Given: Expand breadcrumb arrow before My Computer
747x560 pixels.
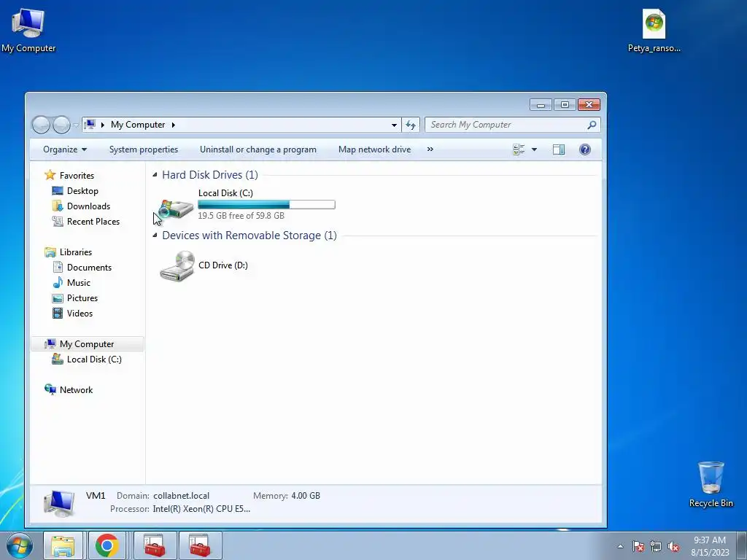Looking at the screenshot, I should 102,125.
